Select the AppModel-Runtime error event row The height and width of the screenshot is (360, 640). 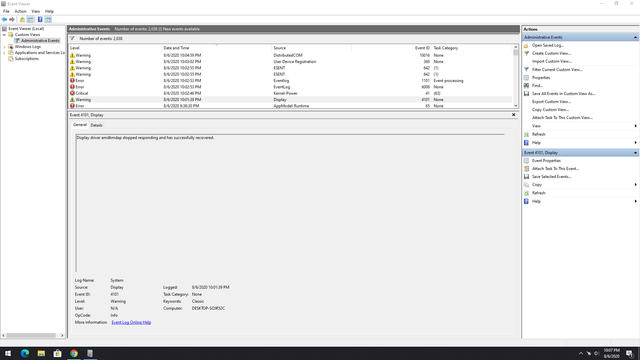[x=290, y=106]
